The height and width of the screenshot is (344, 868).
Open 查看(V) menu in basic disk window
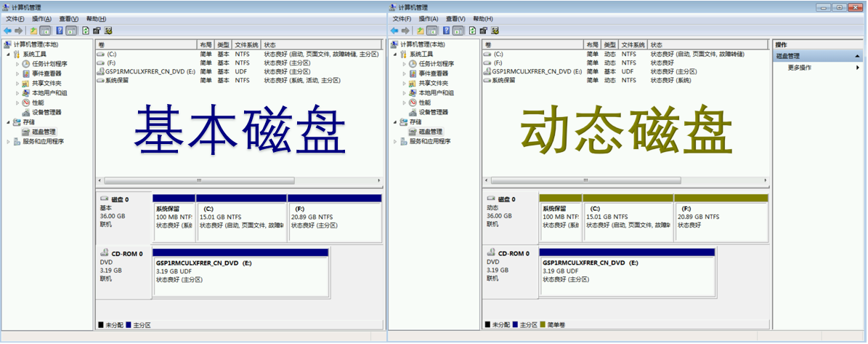pos(69,19)
